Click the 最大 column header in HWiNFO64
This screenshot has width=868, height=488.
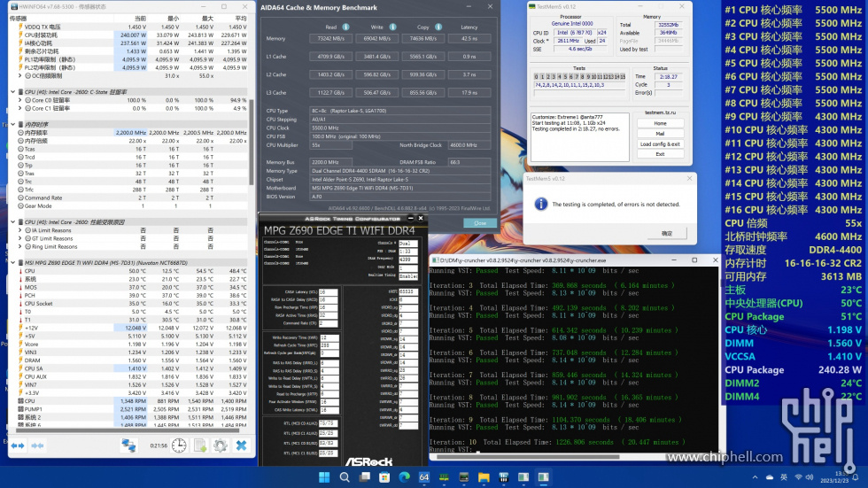tap(207, 19)
